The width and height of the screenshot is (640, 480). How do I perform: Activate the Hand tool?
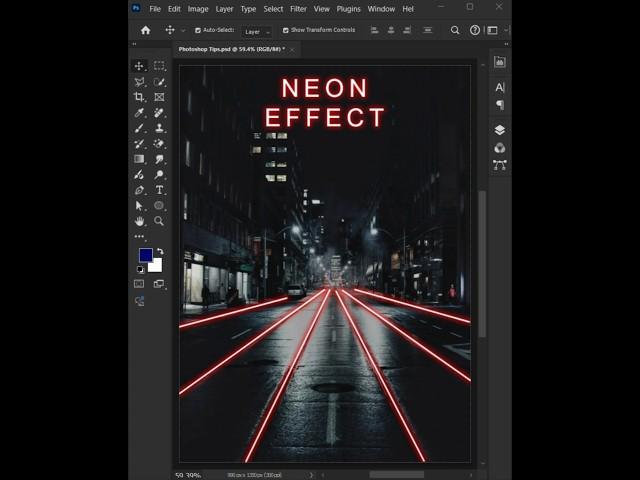coord(139,221)
